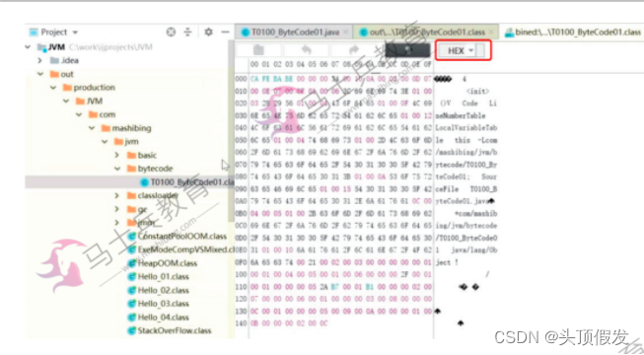Click class icon beside Hello_01.class

tap(132, 276)
